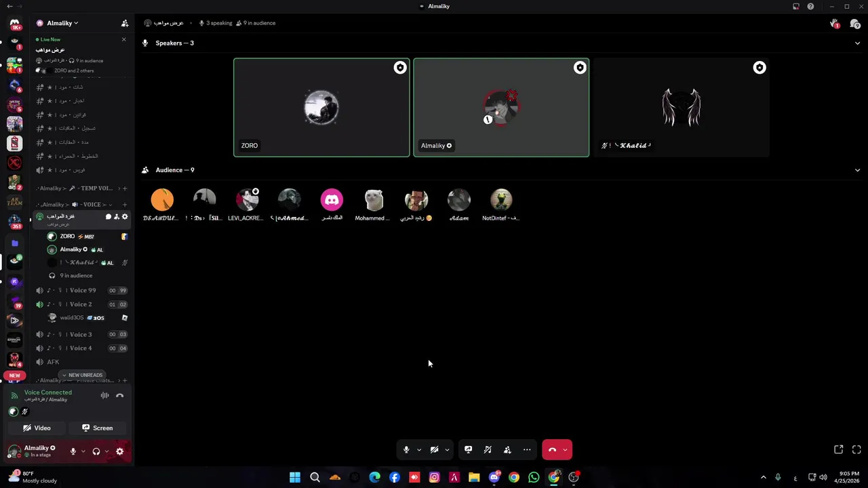Open camera options arrow in control bar
The width and height of the screenshot is (868, 488).
coord(447,449)
